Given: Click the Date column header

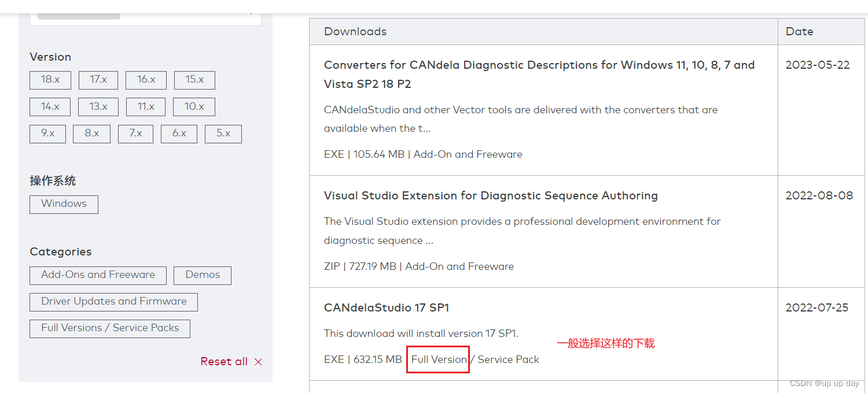Looking at the screenshot, I should pos(800,32).
